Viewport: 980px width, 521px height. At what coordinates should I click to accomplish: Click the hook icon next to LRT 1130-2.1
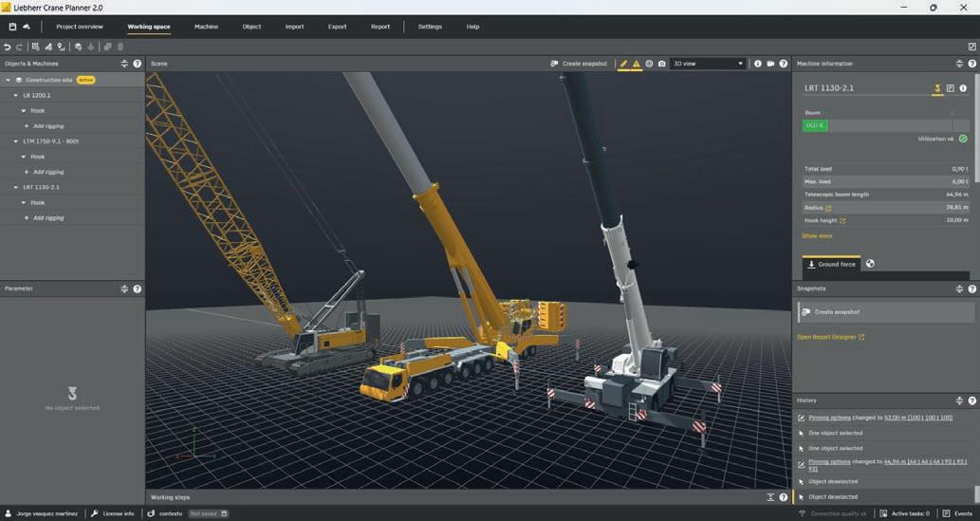[937, 88]
